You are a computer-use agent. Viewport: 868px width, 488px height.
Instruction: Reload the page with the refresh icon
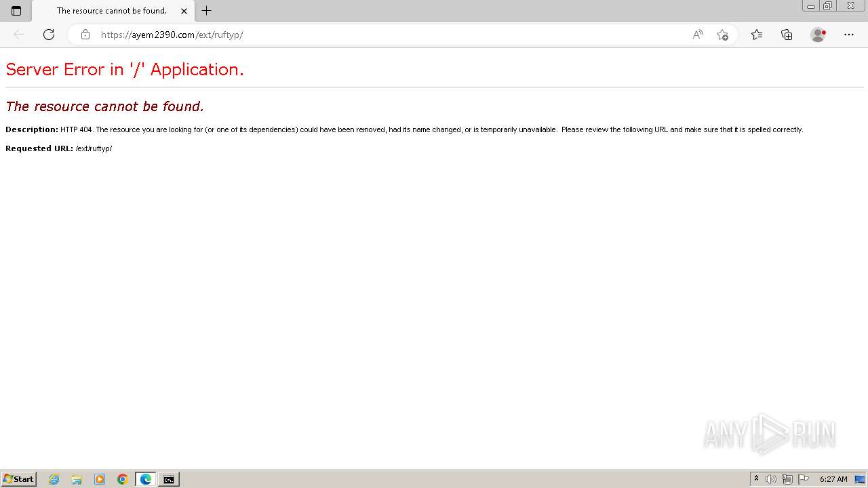tap(49, 35)
